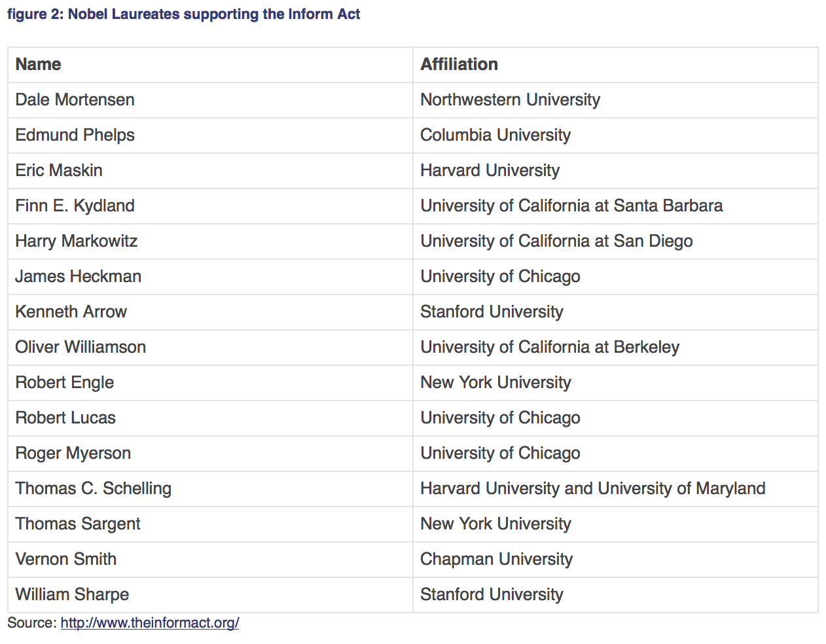The height and width of the screenshot is (644, 826).
Task: Click the Northwestern University affiliation cell
Action: (x=510, y=99)
